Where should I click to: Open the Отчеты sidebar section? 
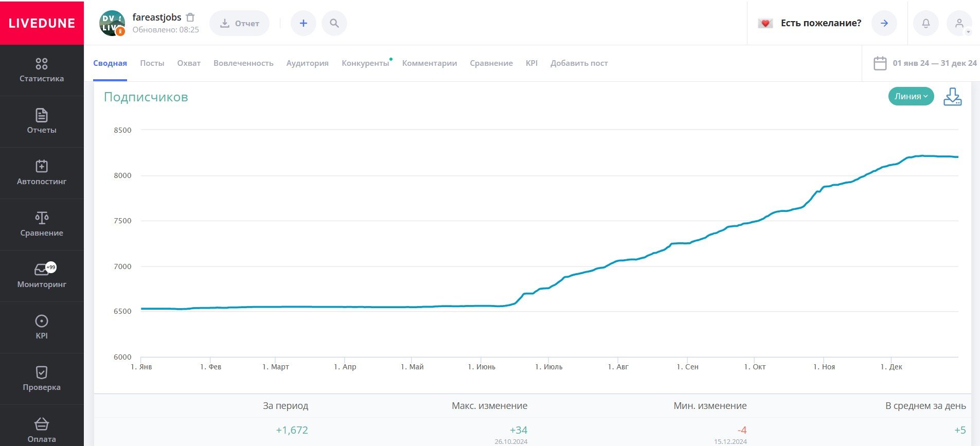pyautogui.click(x=42, y=121)
